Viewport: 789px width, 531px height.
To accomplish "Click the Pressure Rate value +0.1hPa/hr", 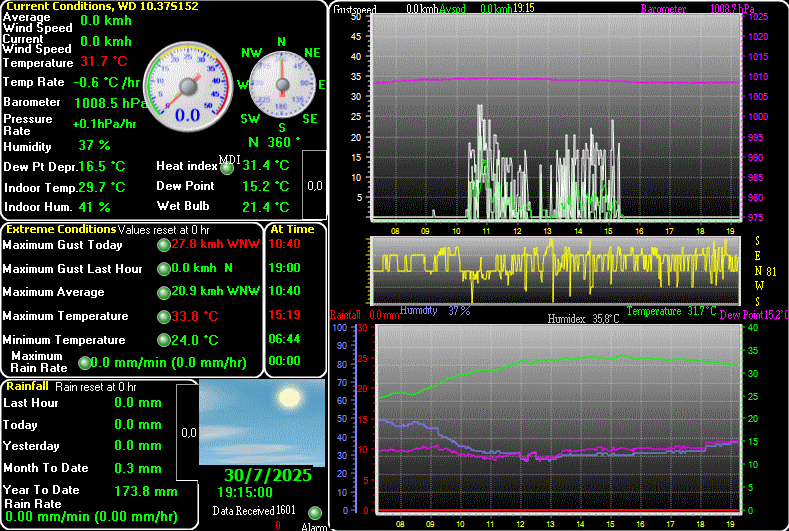I will [104, 124].
